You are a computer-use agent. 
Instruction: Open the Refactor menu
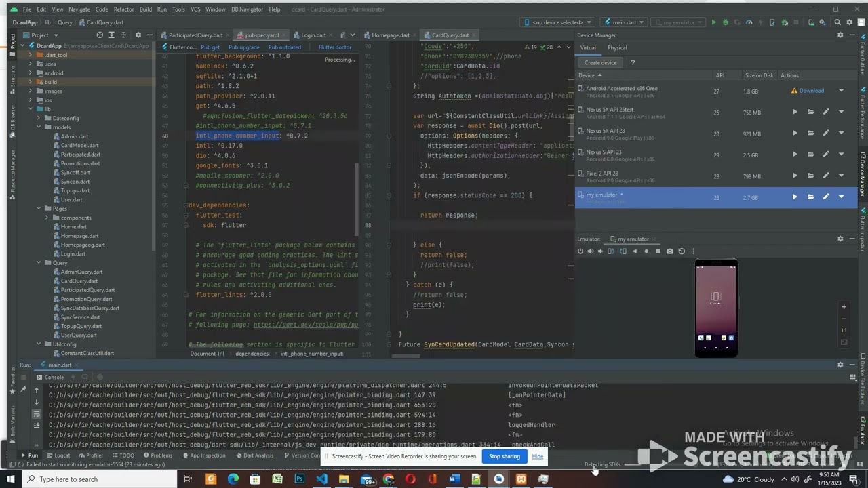click(x=123, y=9)
